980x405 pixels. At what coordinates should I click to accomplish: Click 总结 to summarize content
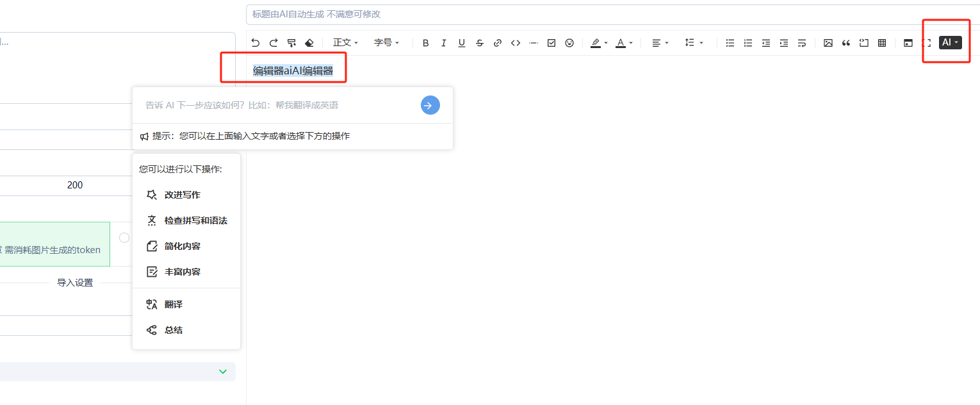173,330
